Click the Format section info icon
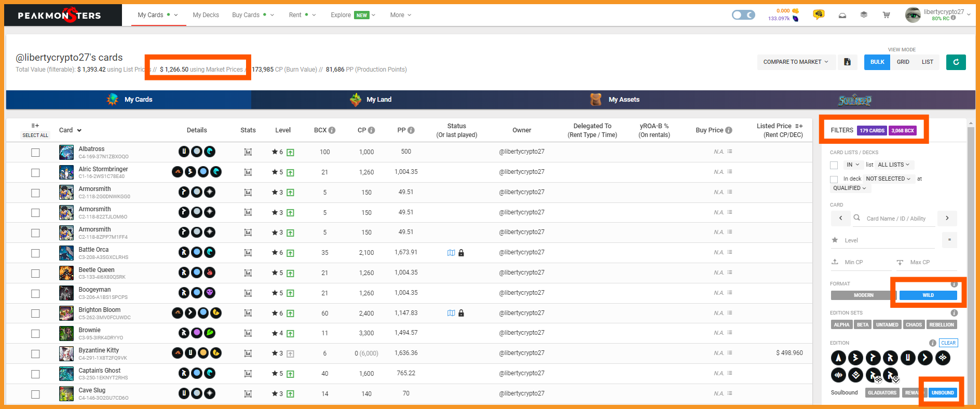 click(x=954, y=284)
